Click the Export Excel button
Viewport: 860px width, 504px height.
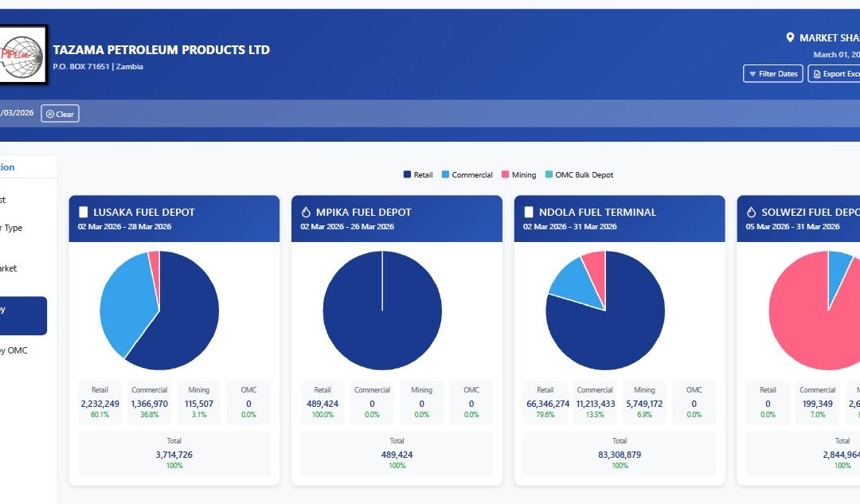pyautogui.click(x=836, y=74)
